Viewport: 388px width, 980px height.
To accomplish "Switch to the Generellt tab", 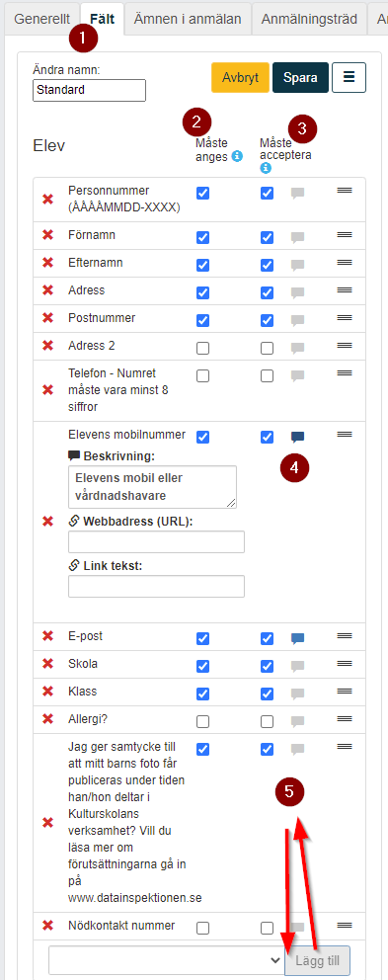I will 41,19.
